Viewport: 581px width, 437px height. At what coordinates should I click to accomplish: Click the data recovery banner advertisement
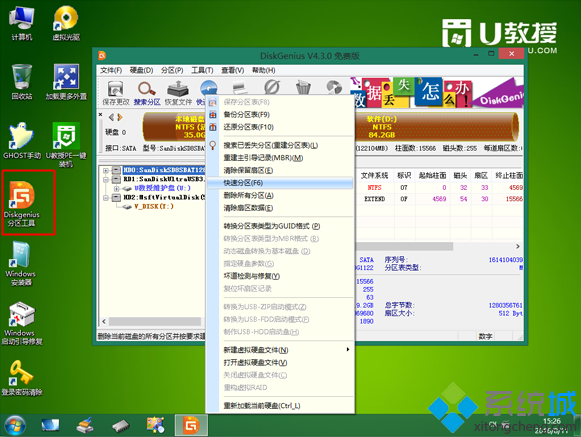coord(436,93)
